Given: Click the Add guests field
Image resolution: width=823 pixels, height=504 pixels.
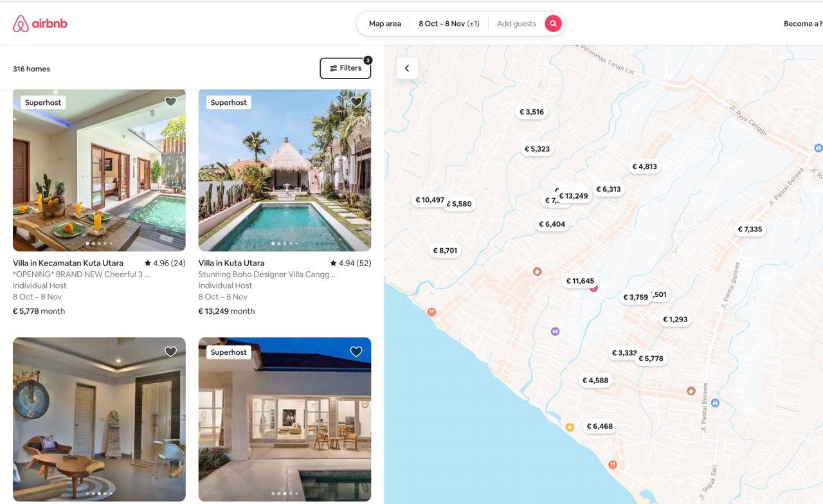Looking at the screenshot, I should (x=516, y=24).
